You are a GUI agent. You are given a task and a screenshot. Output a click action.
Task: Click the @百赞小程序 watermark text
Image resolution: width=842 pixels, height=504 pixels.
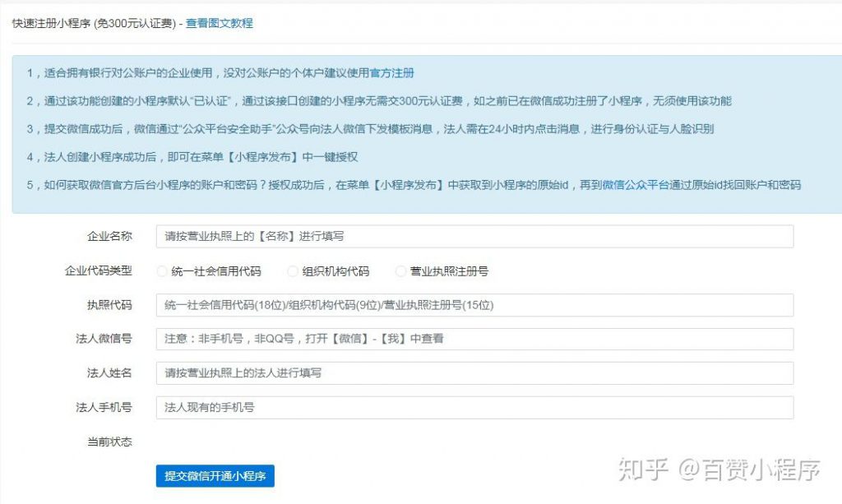point(748,471)
